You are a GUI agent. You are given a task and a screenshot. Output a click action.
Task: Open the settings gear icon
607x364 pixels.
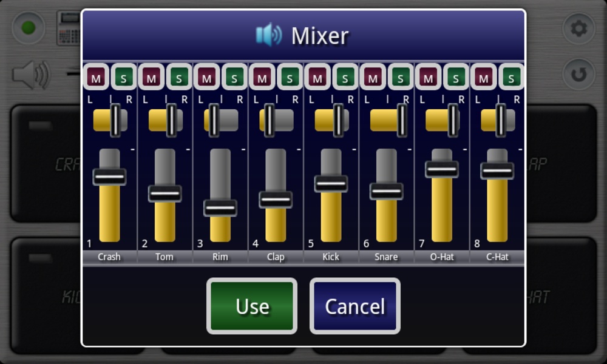pos(578,29)
